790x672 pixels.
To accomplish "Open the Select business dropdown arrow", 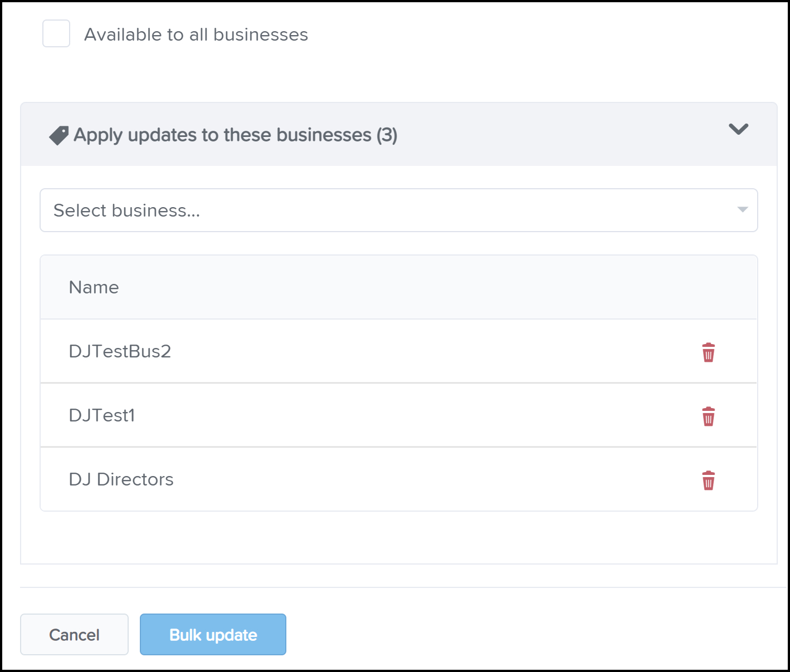I will 742,210.
